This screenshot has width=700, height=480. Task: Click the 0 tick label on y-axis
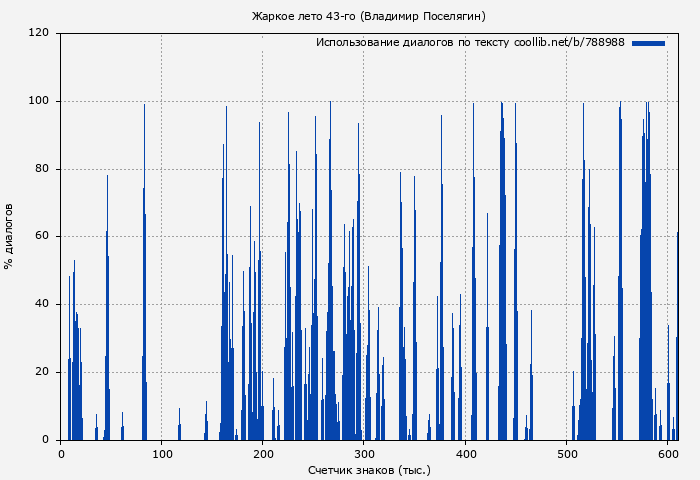click(x=45, y=440)
